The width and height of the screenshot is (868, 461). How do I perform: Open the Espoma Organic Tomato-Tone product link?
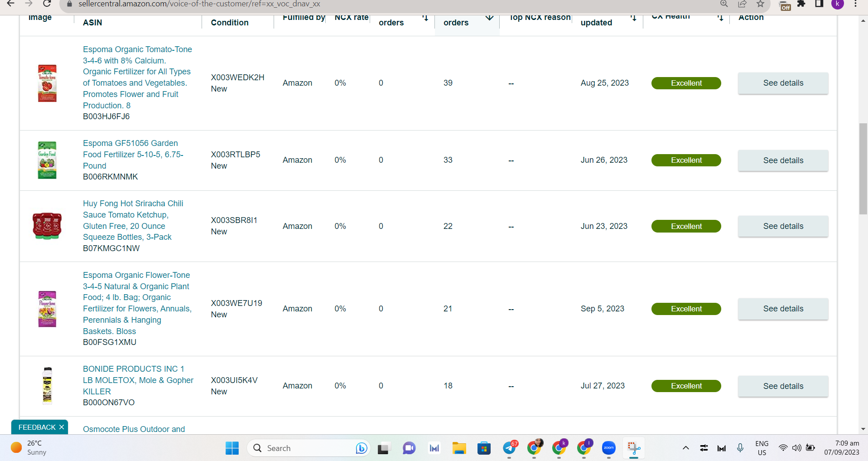137,78
